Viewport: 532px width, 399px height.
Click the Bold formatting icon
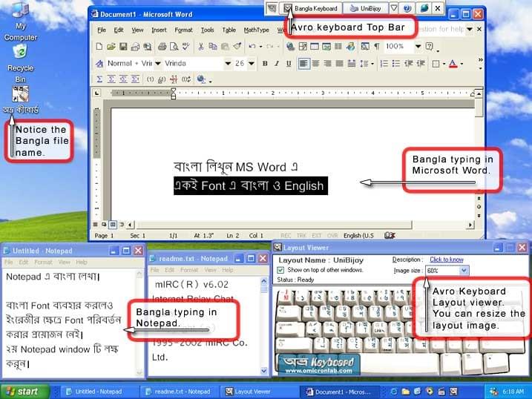(x=265, y=63)
